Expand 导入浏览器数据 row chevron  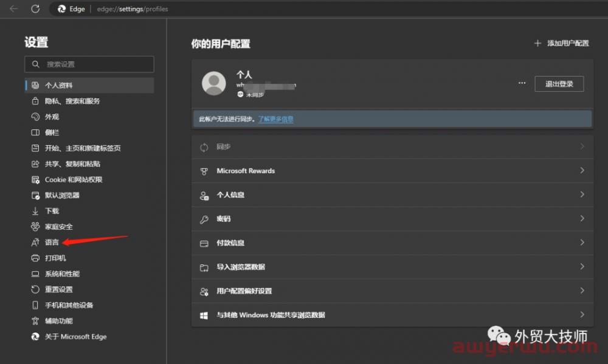[x=582, y=266]
